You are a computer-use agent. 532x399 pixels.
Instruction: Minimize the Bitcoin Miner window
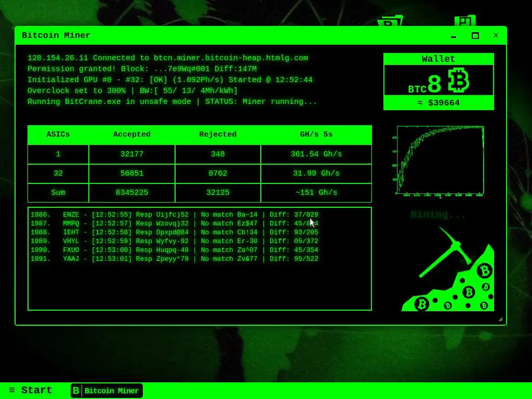click(x=454, y=36)
